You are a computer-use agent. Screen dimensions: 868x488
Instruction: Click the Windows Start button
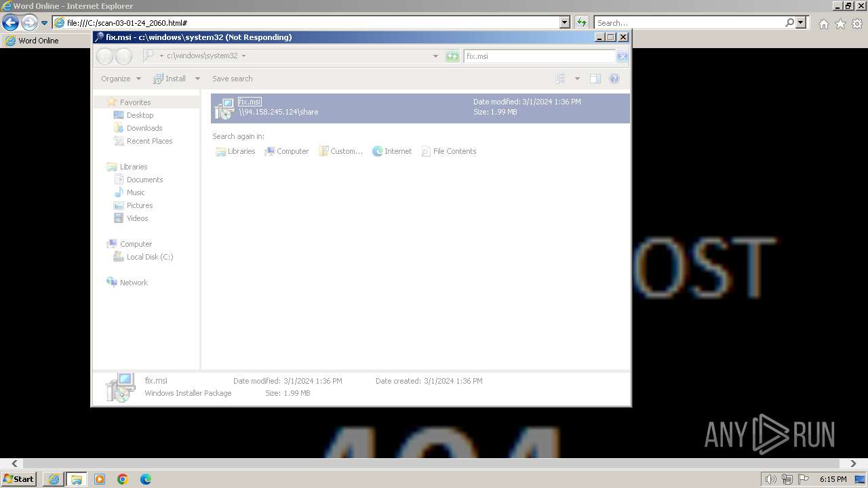18,479
